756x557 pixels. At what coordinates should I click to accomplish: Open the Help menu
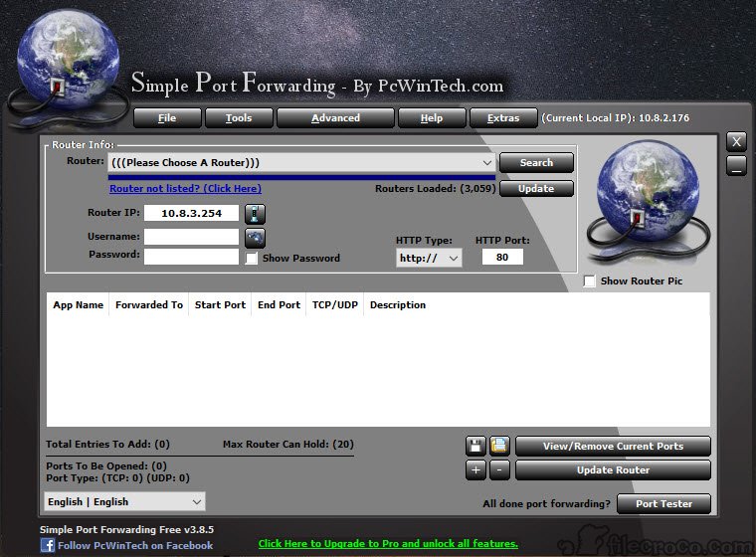tap(432, 118)
